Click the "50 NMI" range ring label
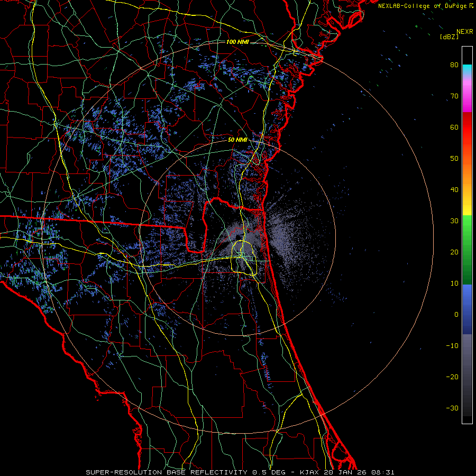 coord(237,140)
